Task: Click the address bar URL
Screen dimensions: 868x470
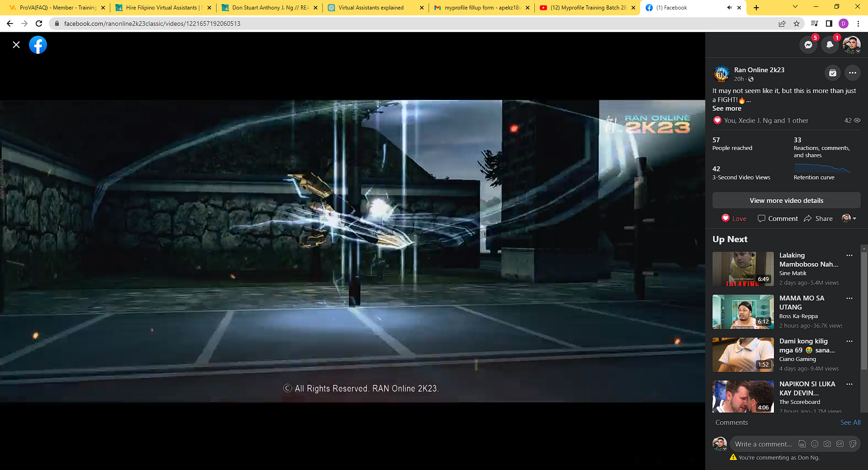Action: (x=152, y=23)
